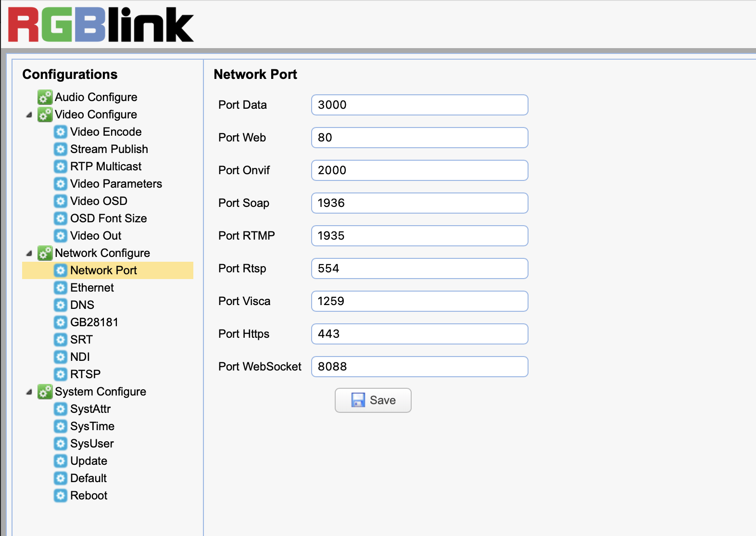Open the Update page

88,461
